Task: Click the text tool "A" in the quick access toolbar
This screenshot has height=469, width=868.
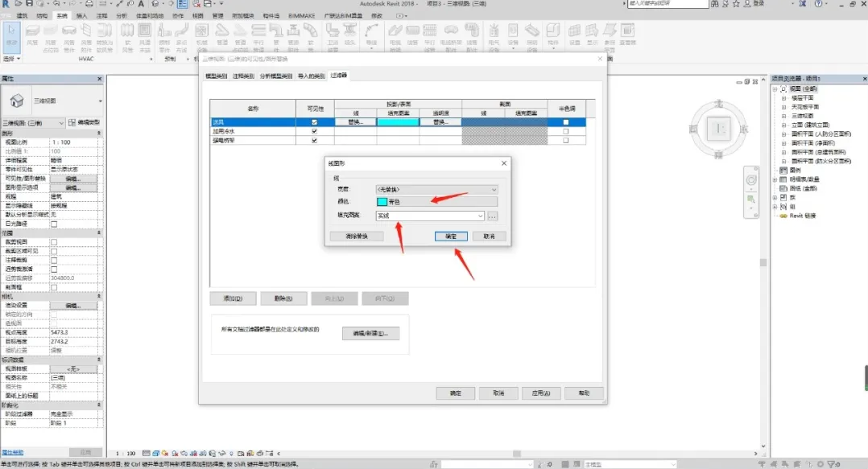Action: click(141, 4)
